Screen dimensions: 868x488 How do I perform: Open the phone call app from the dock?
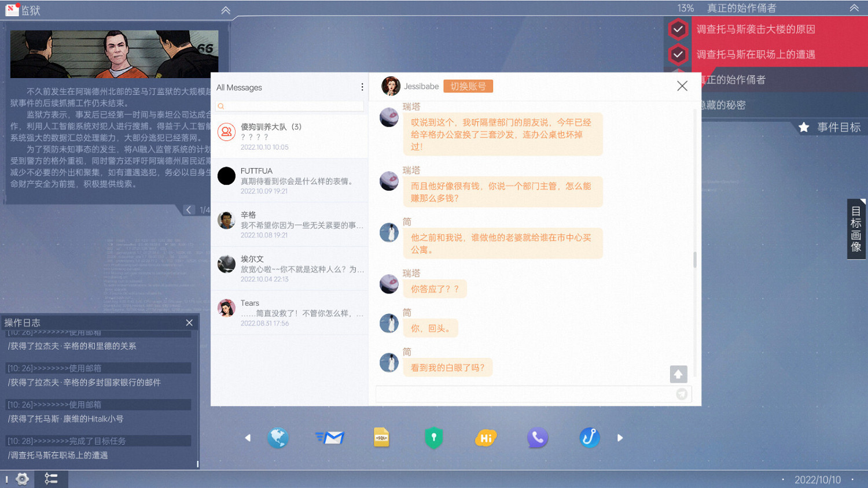point(538,438)
